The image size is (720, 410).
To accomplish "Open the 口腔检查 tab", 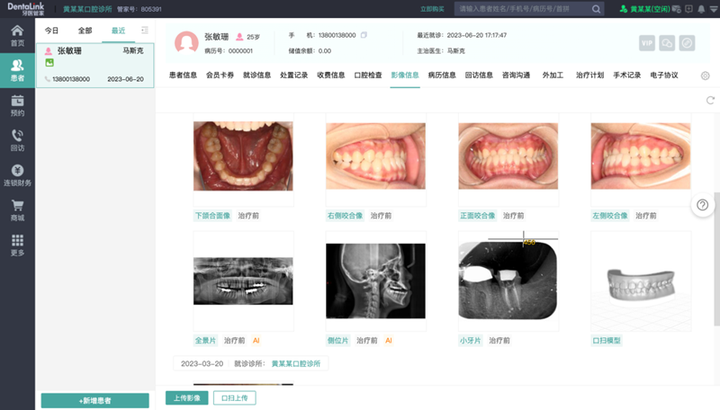I will [x=368, y=75].
